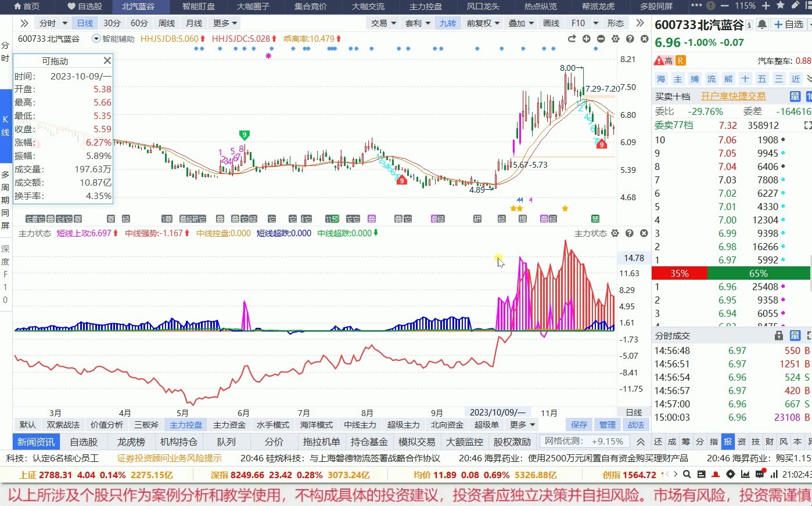Switch to 热点纵览 tab
812x506 pixels.
tap(541, 6)
